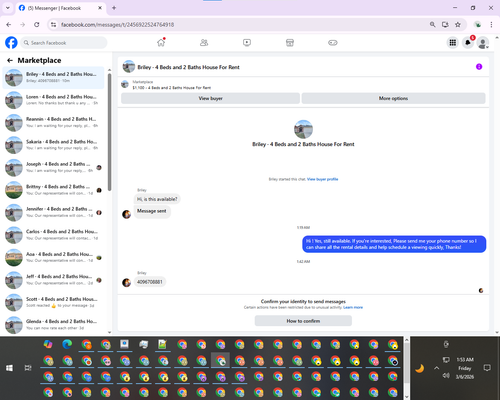Open the Facebook Home icon
This screenshot has height=400, width=500.
(161, 43)
